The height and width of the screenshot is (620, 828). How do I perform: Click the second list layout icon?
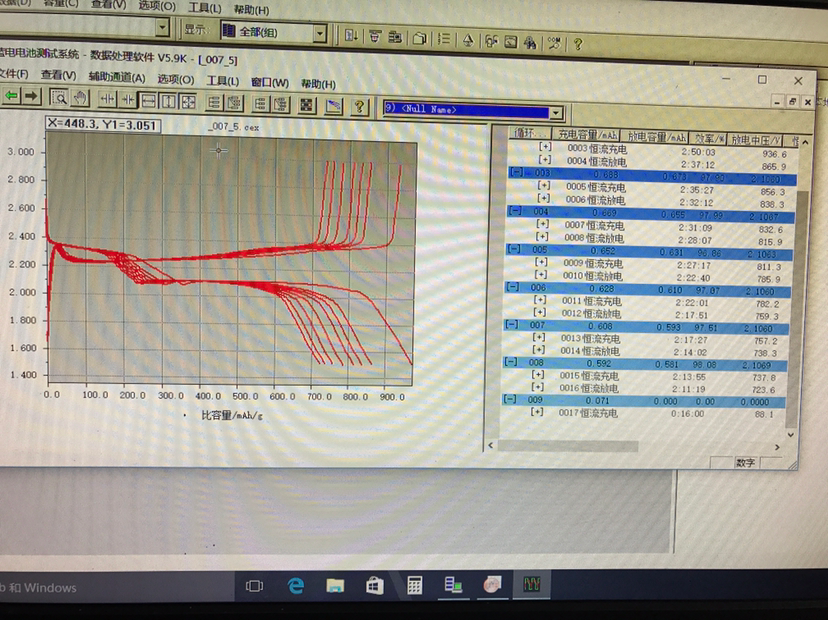pyautogui.click(x=234, y=102)
